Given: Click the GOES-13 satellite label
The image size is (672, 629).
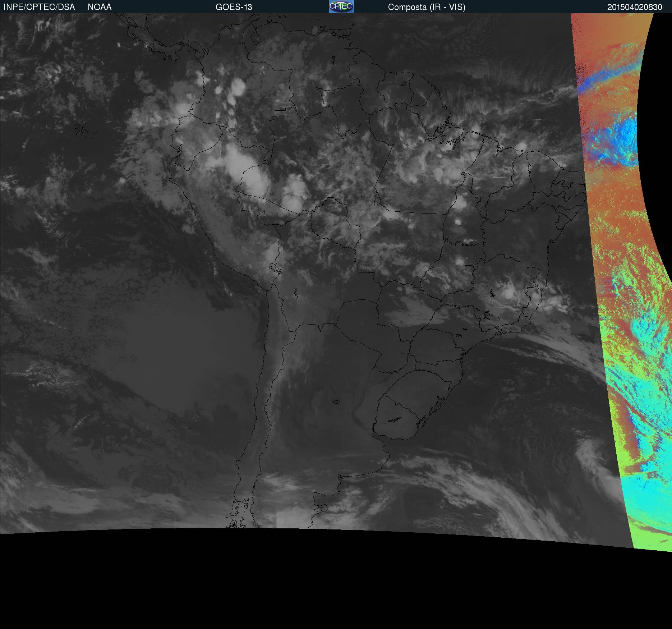Looking at the screenshot, I should [234, 7].
